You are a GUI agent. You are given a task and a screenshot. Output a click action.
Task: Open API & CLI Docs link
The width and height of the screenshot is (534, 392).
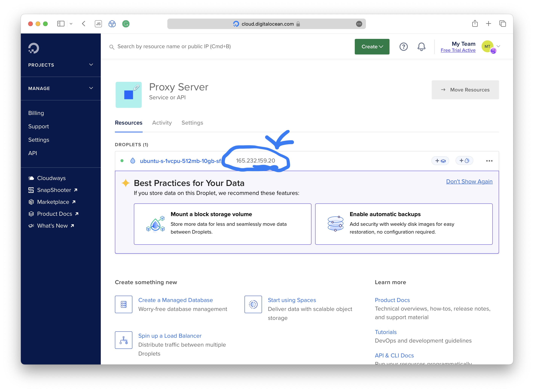[x=394, y=355]
